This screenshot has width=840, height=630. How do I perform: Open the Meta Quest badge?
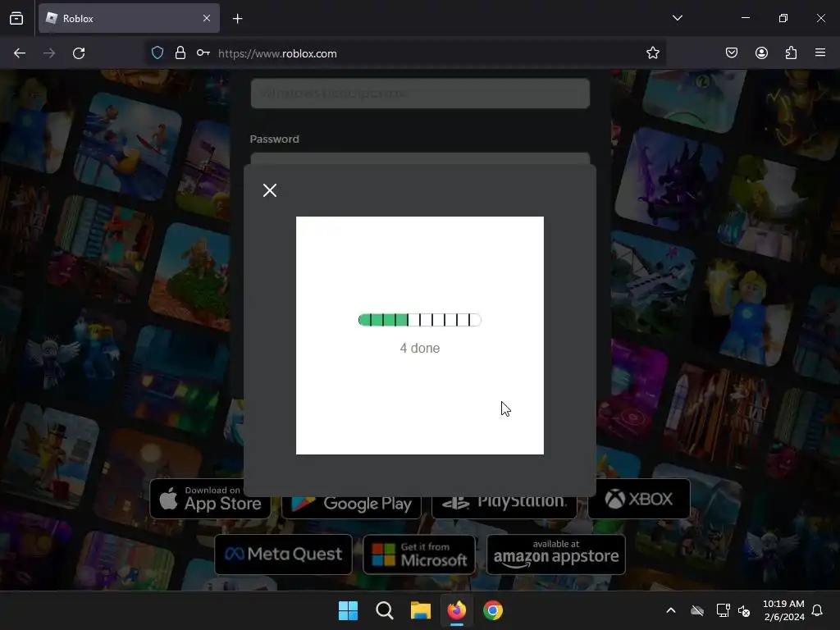(283, 555)
